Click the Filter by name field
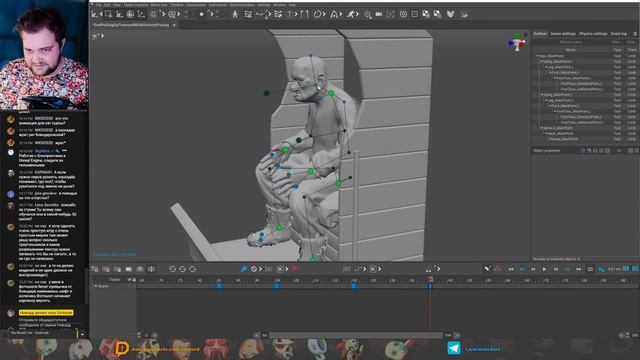 coord(571,42)
